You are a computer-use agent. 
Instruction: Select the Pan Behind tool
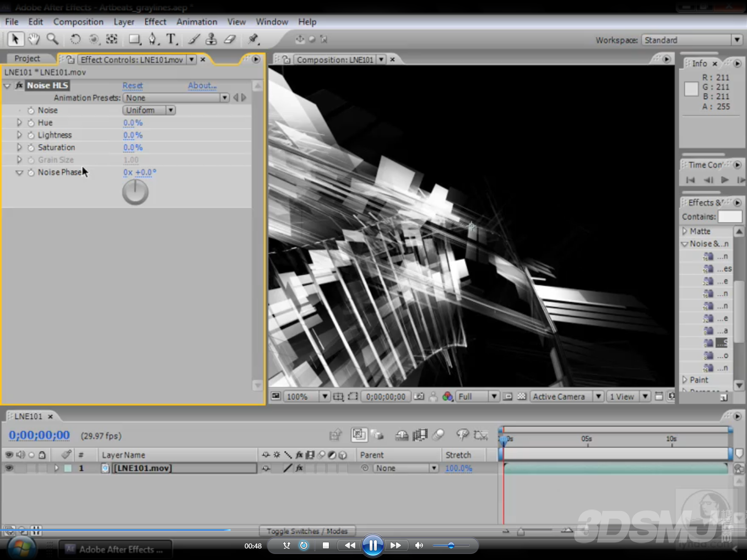[112, 39]
